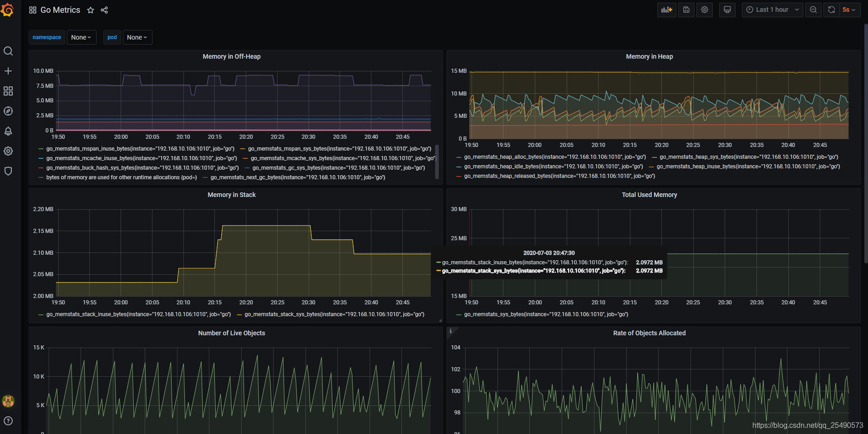Open search in the sidebar

(x=8, y=51)
